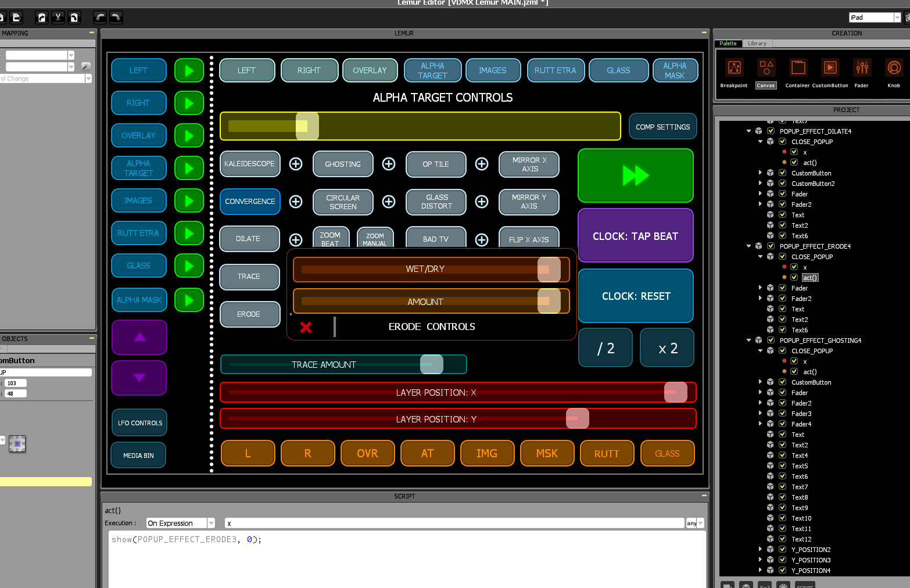Click the Copy toolbar icon beside scissors
This screenshot has height=588, width=910.
(x=42, y=17)
